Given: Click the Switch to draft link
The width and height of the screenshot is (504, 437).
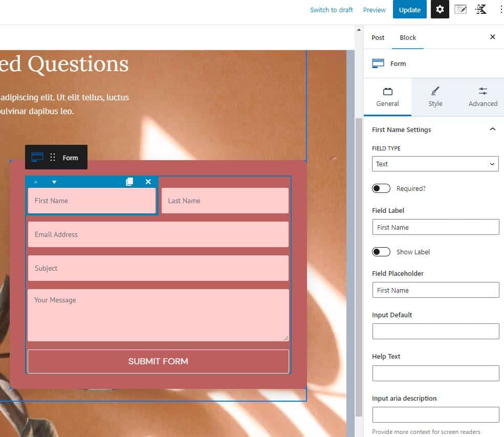Looking at the screenshot, I should (332, 10).
